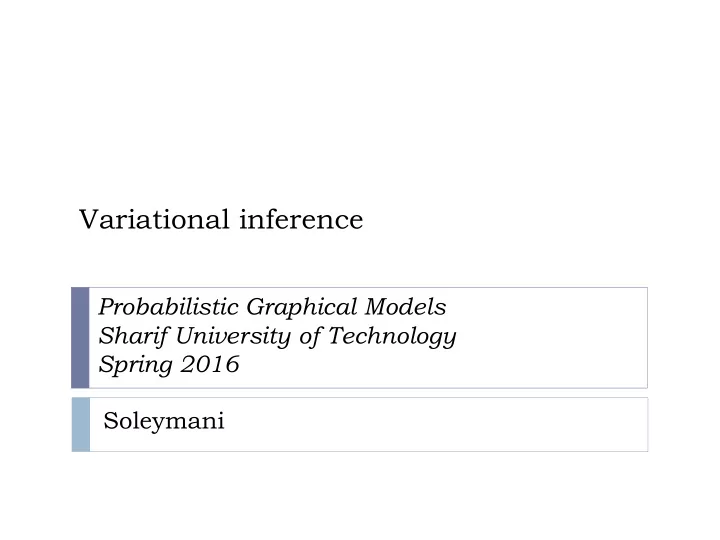This screenshot has height=540, width=720.
Task: Click the "Spring 2016" text line
Action: tap(169, 365)
